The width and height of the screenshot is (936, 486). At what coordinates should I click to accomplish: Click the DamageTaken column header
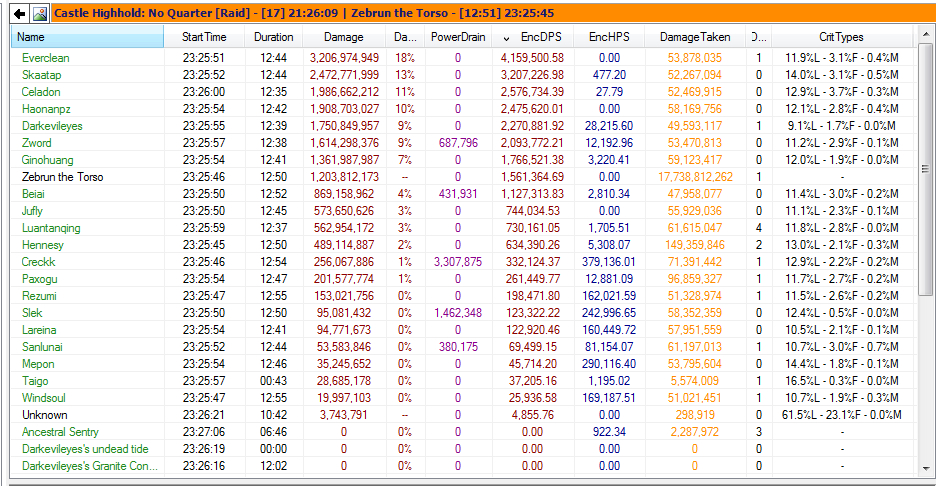(695, 37)
